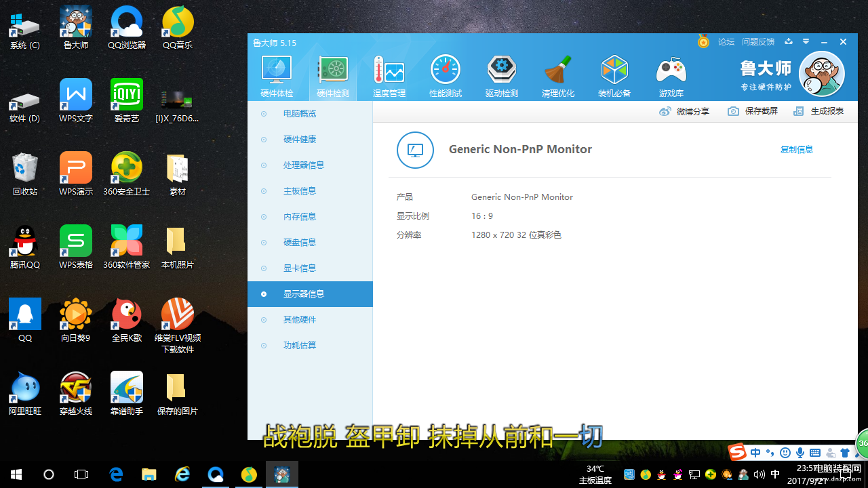
Task: Select 硬件检测 hardware detection tab
Action: tap(333, 77)
